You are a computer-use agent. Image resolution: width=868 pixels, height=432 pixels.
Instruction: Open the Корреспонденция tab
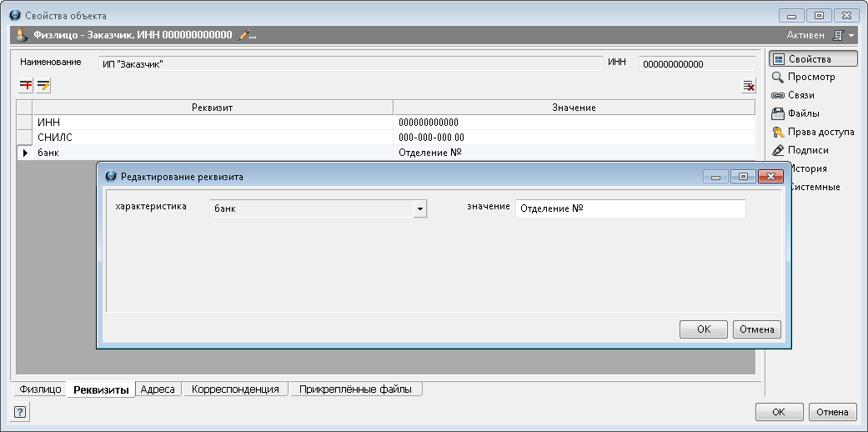pyautogui.click(x=235, y=389)
